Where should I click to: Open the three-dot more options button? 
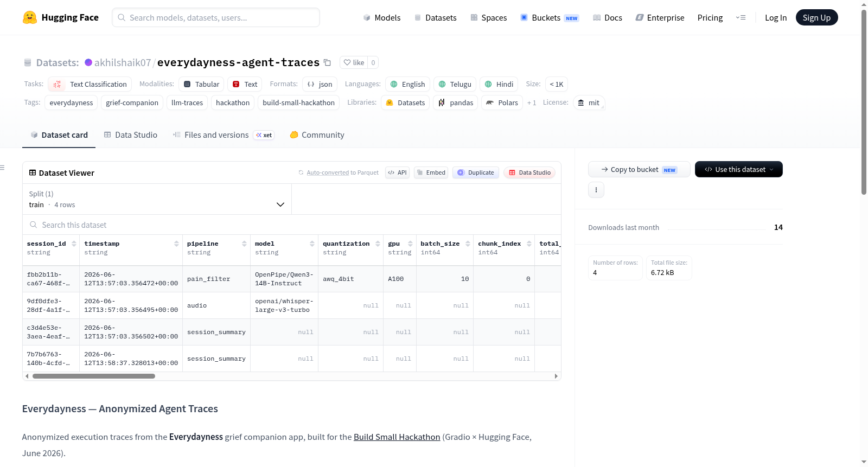pos(596,190)
